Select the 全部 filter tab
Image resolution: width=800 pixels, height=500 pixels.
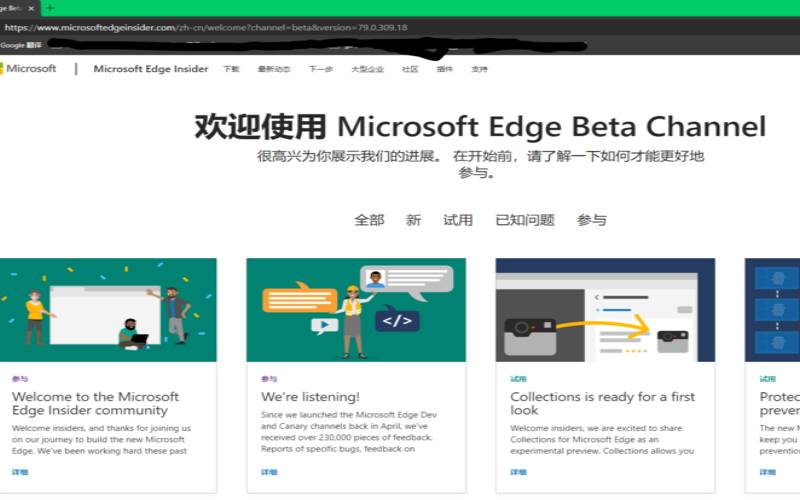(x=369, y=220)
